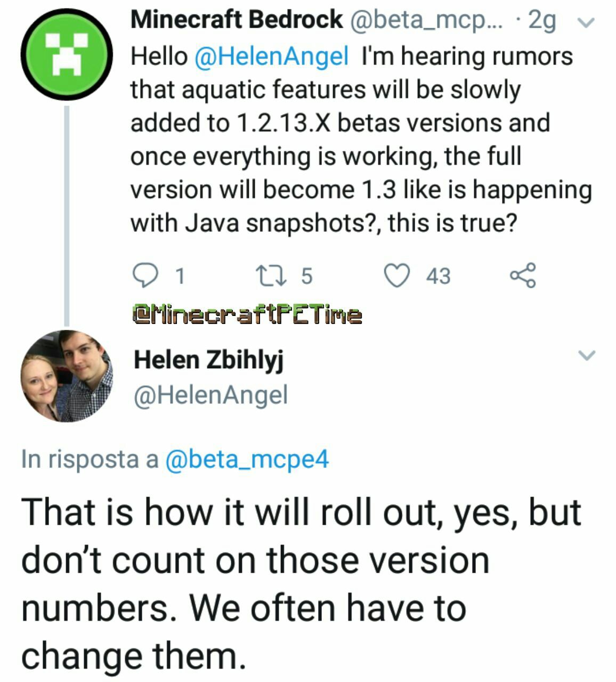The height and width of the screenshot is (682, 616).
Task: Click the Helen Zbihlyj display name
Action: [x=208, y=360]
